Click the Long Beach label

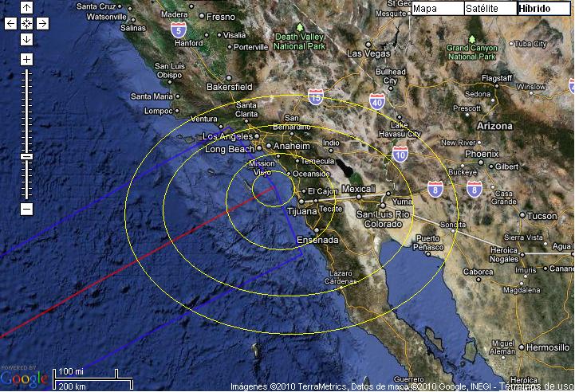(230, 149)
